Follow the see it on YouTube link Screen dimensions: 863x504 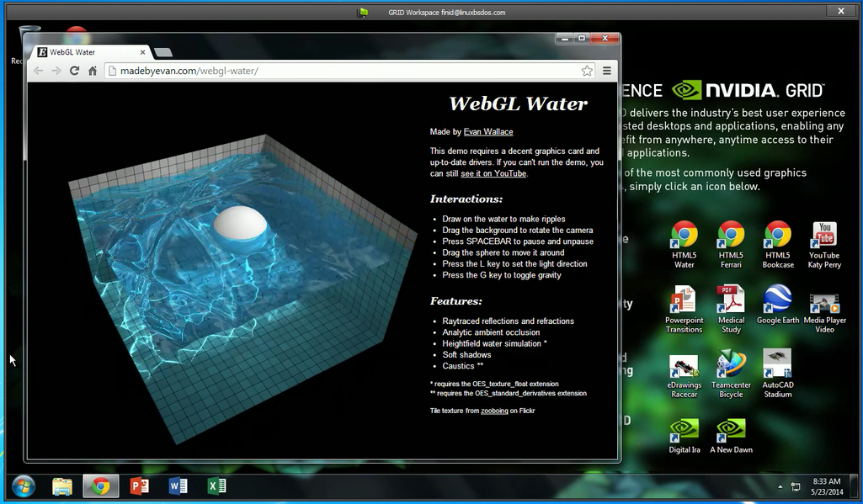tap(493, 173)
